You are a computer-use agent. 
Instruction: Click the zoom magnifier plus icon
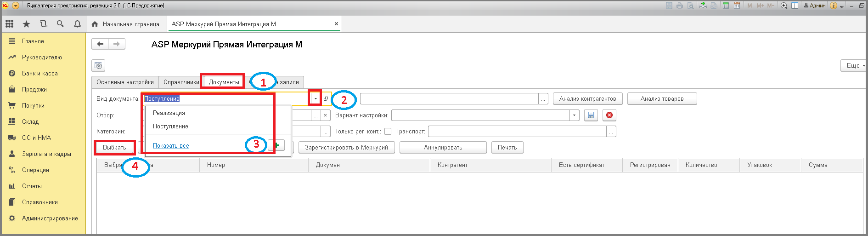coord(784,6)
